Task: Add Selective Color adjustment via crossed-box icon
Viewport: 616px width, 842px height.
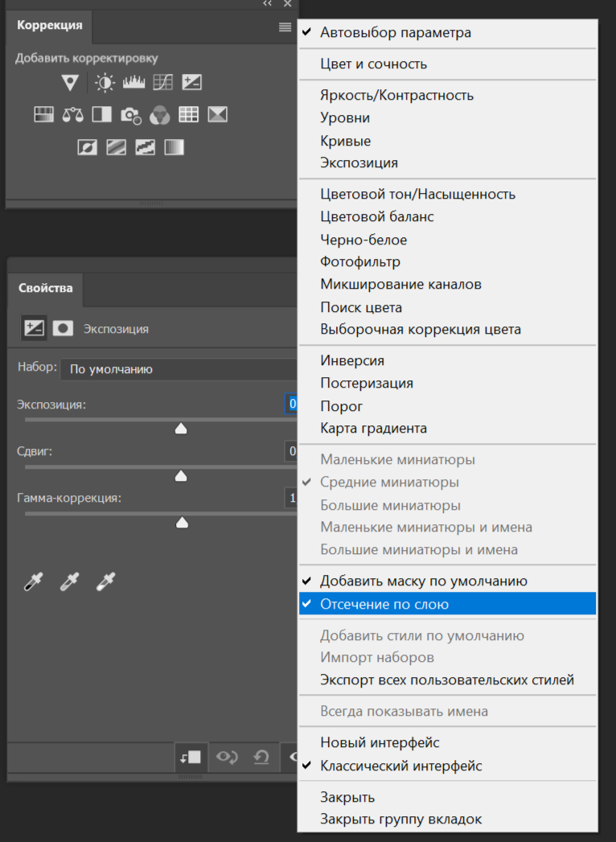Action: 217,114
